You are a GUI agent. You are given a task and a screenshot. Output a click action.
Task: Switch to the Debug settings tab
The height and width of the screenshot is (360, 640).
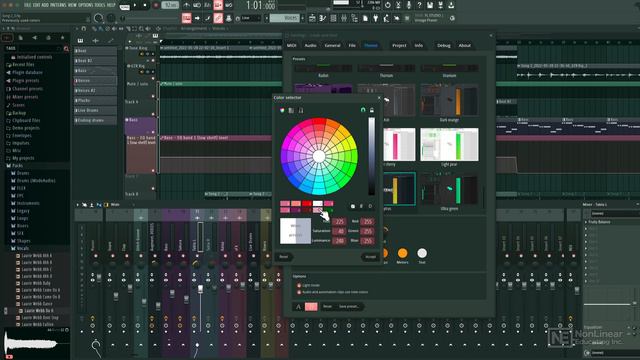[444, 46]
